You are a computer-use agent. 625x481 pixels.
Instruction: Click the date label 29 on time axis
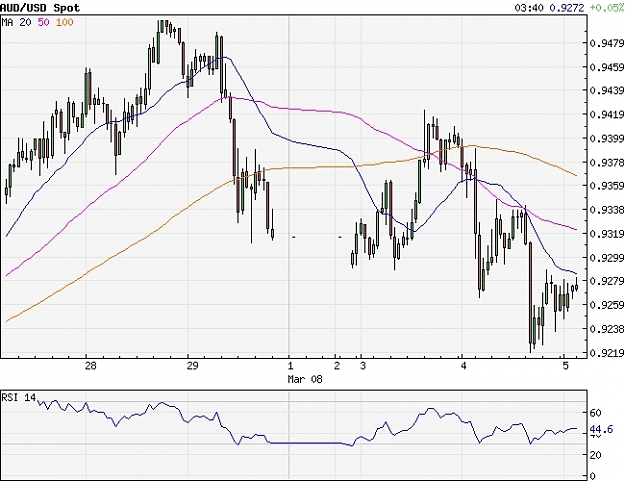(x=192, y=366)
